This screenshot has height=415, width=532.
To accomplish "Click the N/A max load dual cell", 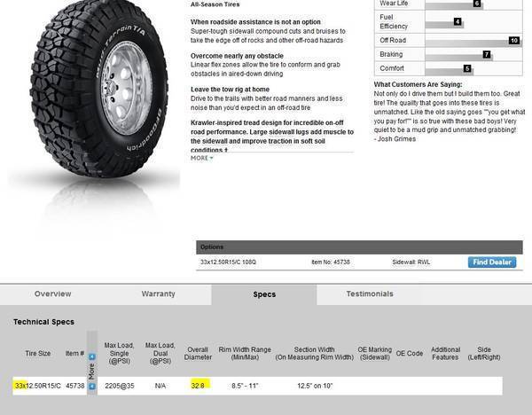I will (160, 386).
